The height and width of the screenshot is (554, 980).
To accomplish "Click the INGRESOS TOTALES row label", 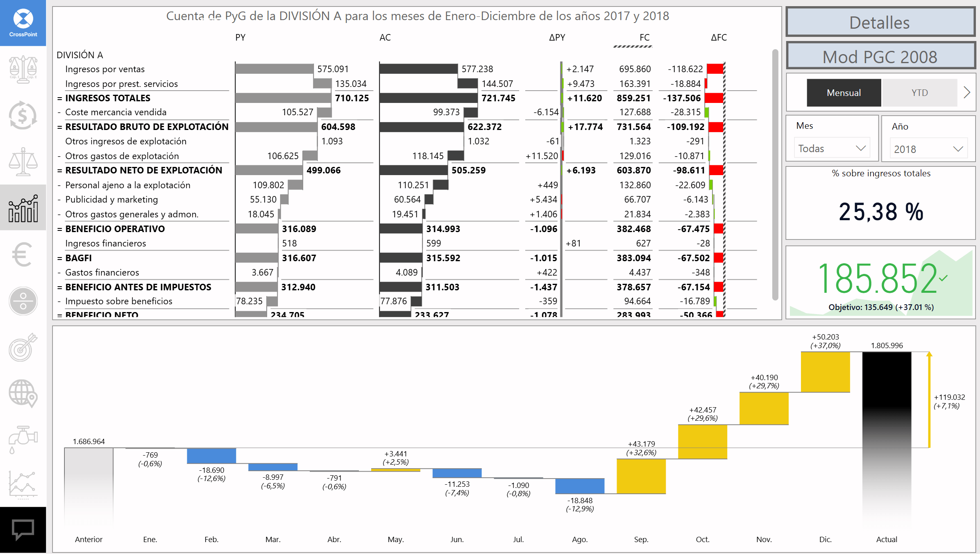I will click(108, 98).
